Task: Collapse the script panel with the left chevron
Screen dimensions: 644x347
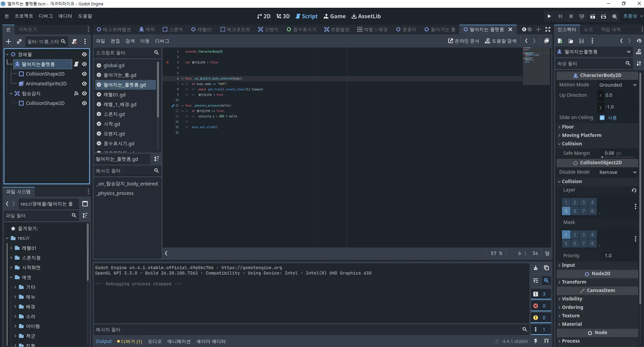Action: [166, 253]
